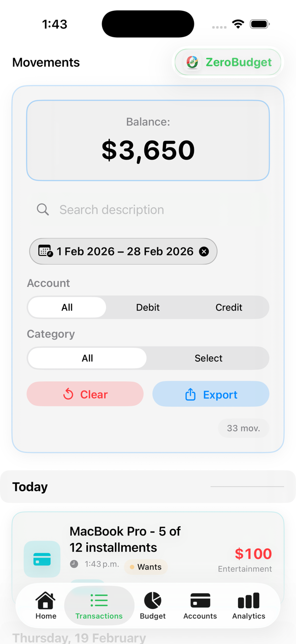Image resolution: width=296 pixels, height=644 pixels.
Task: Remove the Feb 2026 date range filter
Action: tap(204, 252)
